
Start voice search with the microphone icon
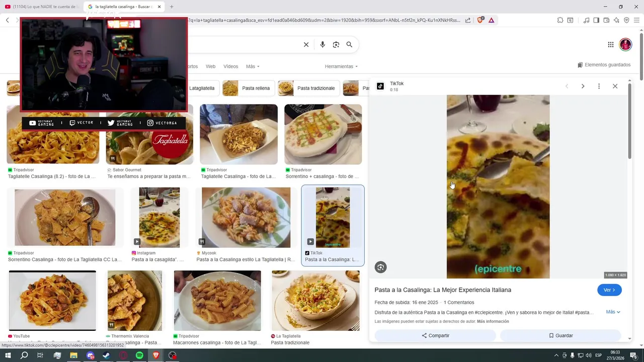tap(323, 45)
